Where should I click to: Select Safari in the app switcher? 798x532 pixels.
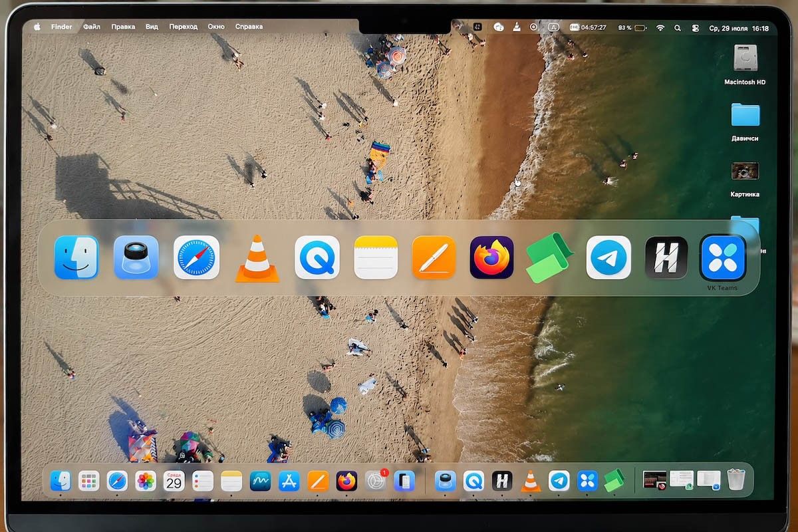coord(196,257)
